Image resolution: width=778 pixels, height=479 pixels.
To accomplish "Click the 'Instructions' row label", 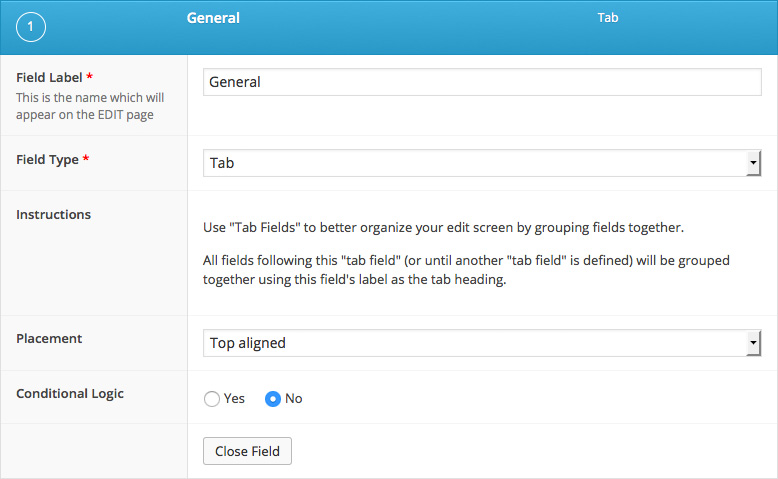I will coord(53,214).
